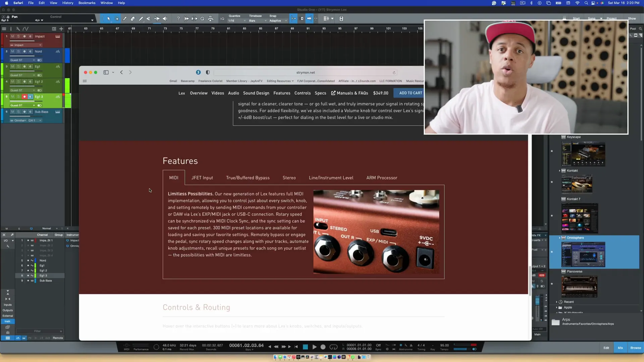Open the ARM Processor tab
The height and width of the screenshot is (362, 644).
382,178
